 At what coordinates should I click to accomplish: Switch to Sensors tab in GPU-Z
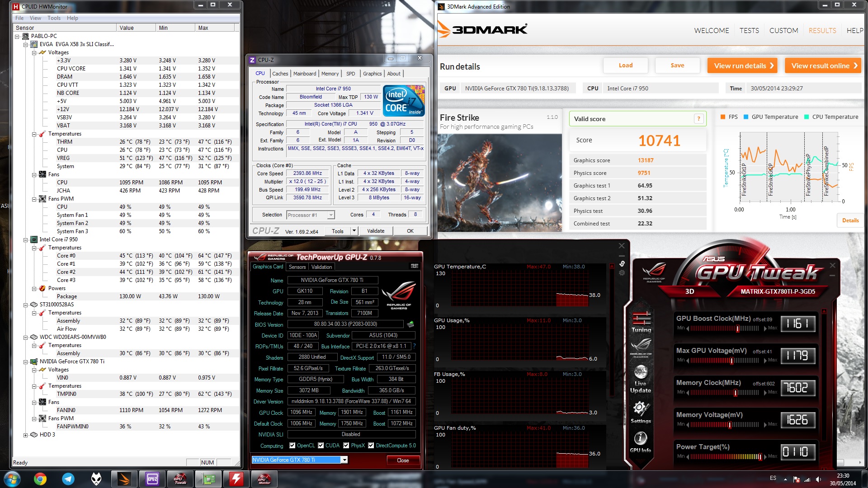click(297, 267)
